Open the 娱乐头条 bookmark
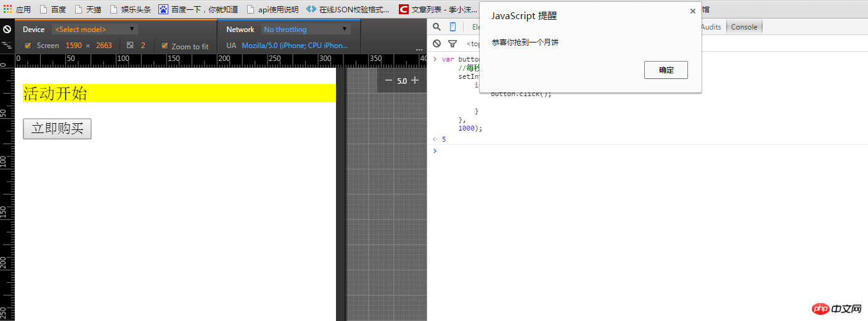 pyautogui.click(x=131, y=9)
